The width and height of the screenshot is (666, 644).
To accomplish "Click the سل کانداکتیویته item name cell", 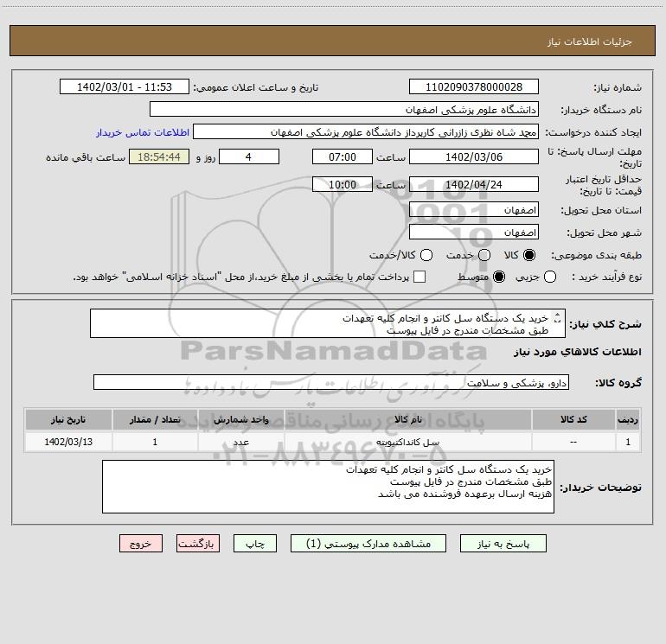I will tap(407, 442).
